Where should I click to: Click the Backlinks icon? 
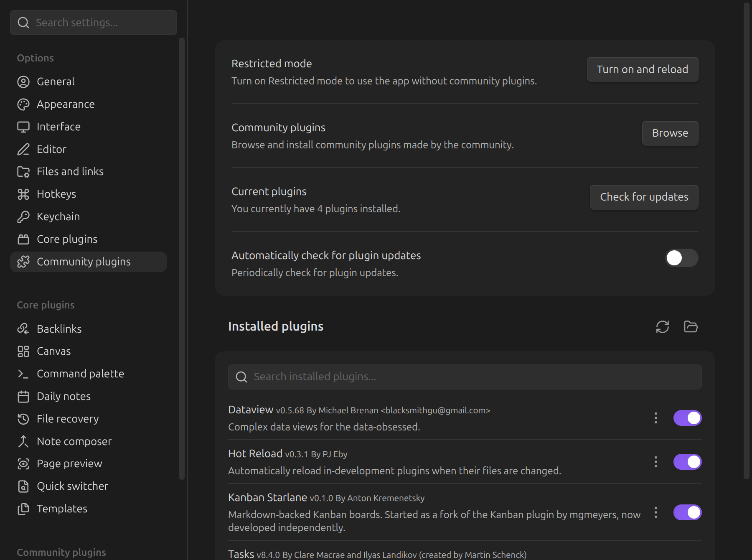[x=23, y=329]
